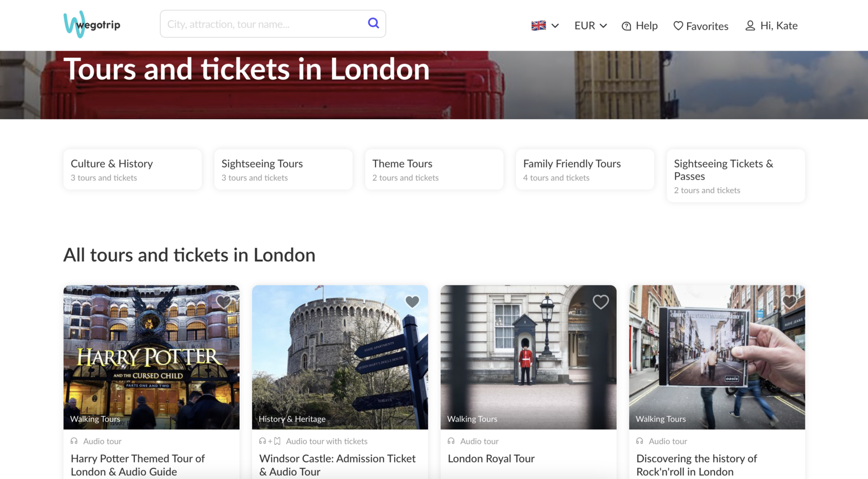The image size is (868, 479).
Task: Click the Walking Tours tag on Harry Potter card
Action: click(x=95, y=419)
